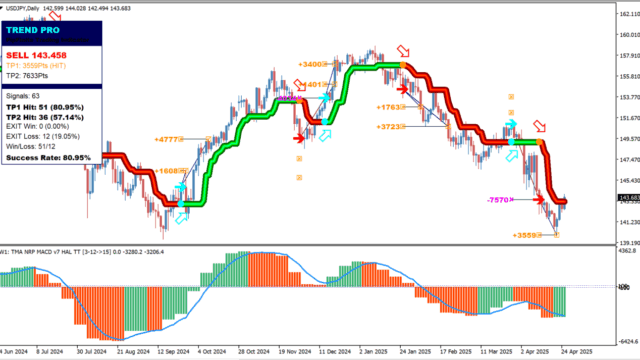Click the -6424.6 value on MACD scale
This screenshot has height=360, width=640.
pyautogui.click(x=628, y=341)
